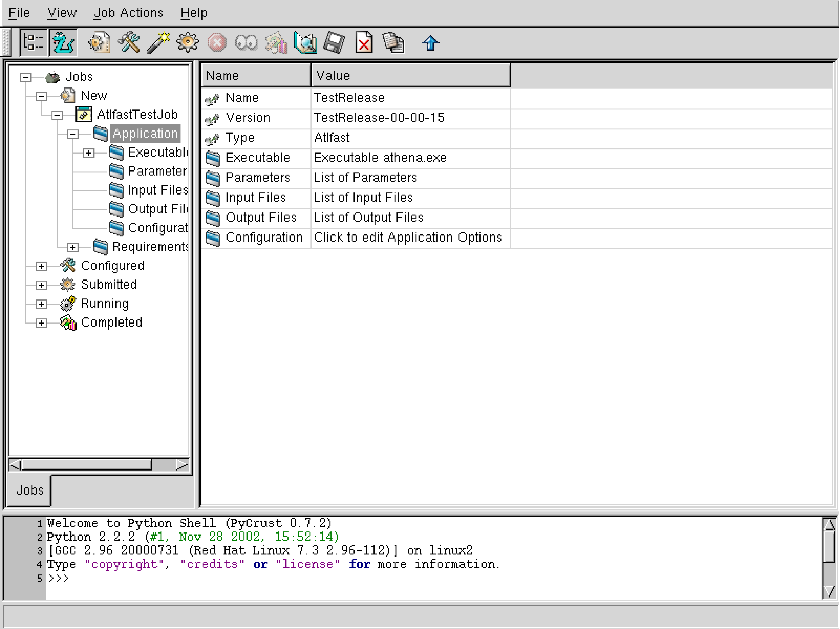Click the floppy disk save icon
The height and width of the screenshot is (629, 840).
[334, 42]
